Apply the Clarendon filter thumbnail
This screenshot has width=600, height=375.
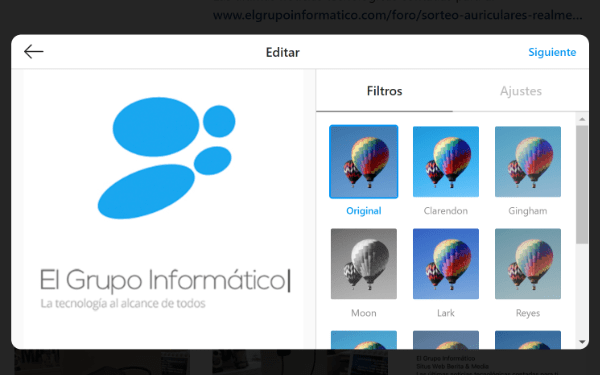click(446, 161)
